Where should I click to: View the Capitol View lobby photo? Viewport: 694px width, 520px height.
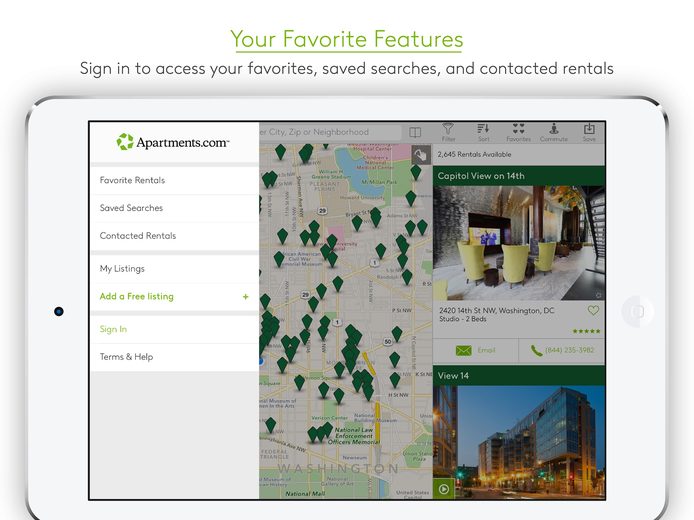(x=519, y=243)
